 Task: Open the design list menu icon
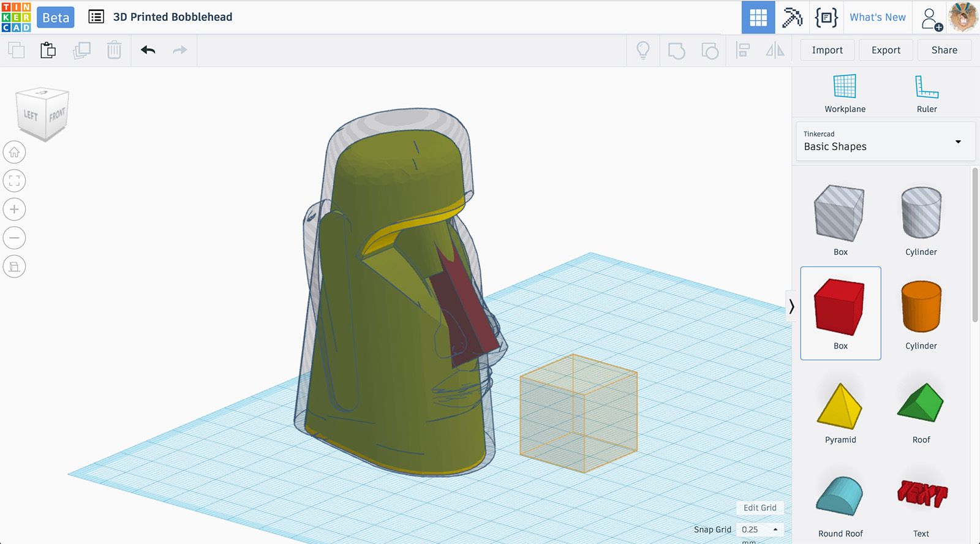click(x=96, y=17)
